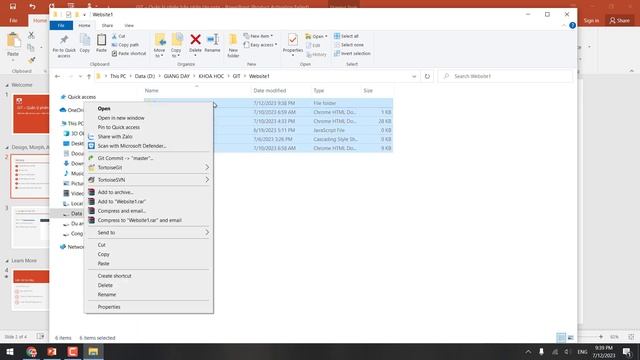This screenshot has width=640, height=360.
Task: Open the Notification center icon
Action: pos(627,351)
